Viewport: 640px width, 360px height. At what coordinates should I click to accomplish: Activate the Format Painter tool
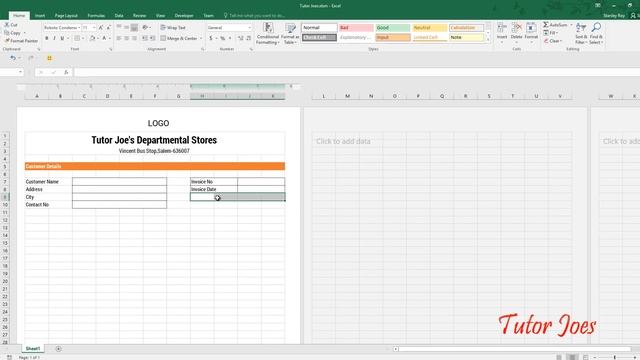pos(21,41)
